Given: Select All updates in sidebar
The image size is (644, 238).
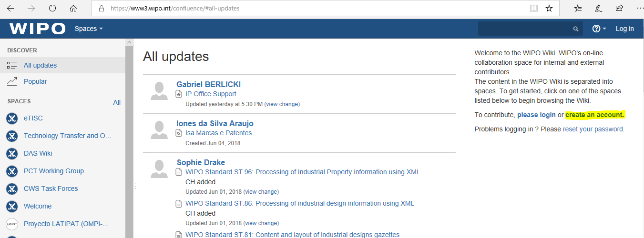Looking at the screenshot, I should point(40,65).
